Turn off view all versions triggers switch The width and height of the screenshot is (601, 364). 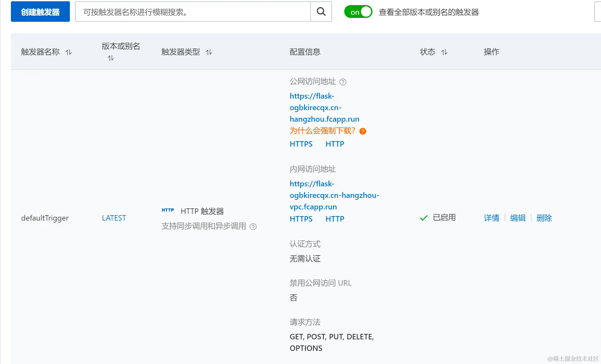point(358,12)
